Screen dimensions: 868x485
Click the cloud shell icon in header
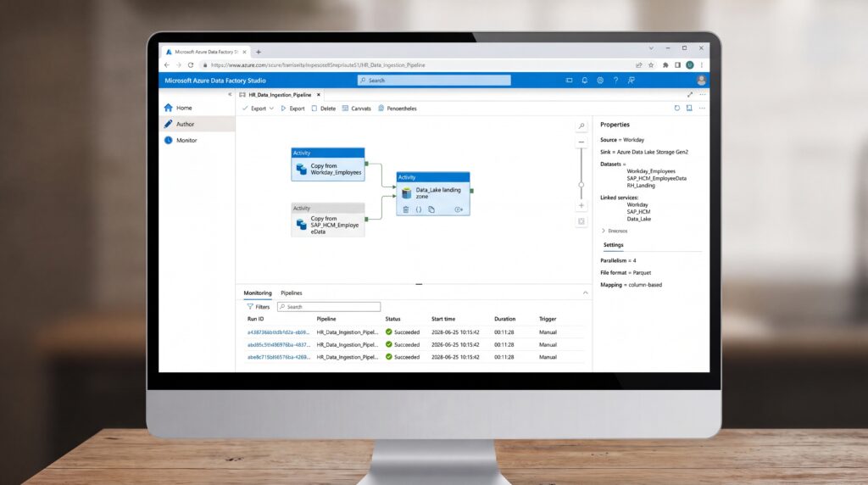(569, 81)
